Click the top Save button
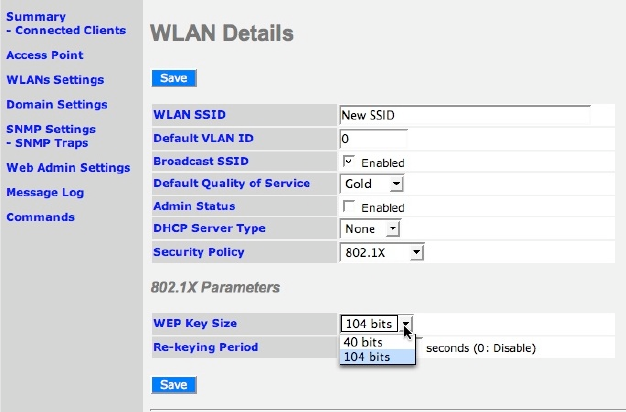 point(173,78)
